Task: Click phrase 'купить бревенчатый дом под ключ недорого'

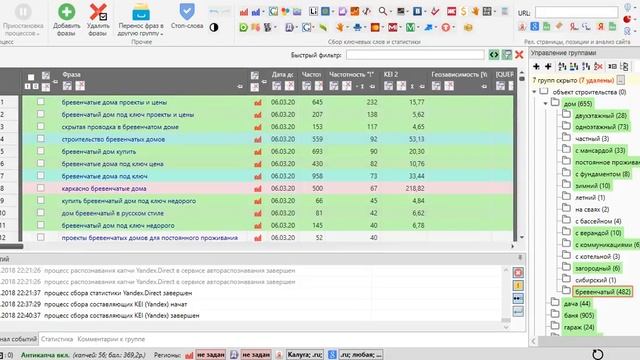Action: click(x=129, y=200)
